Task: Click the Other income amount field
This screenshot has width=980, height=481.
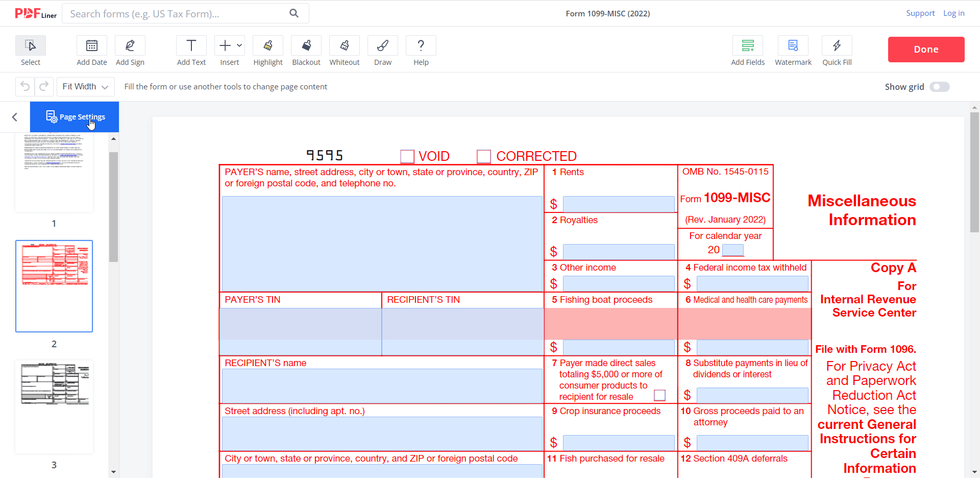Action: [619, 283]
